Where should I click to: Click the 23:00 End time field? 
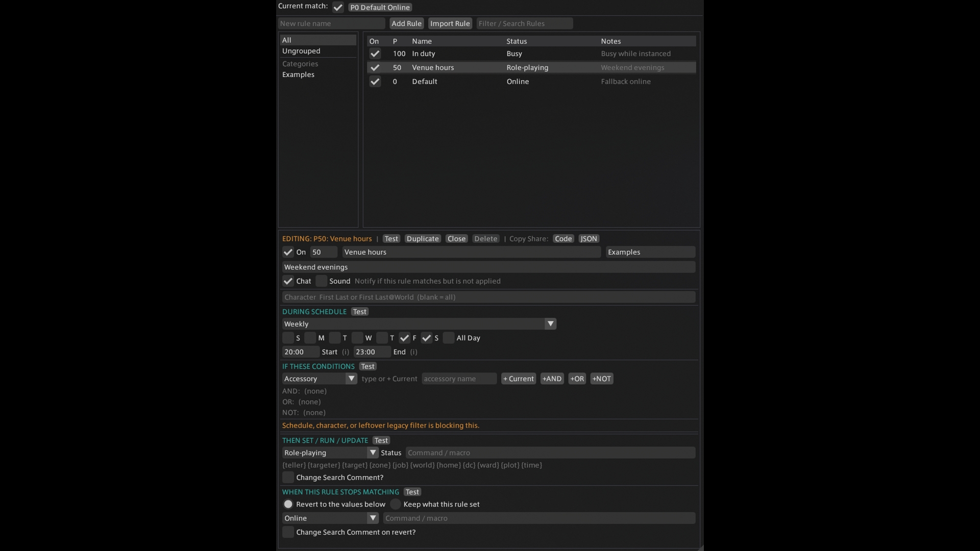372,352
